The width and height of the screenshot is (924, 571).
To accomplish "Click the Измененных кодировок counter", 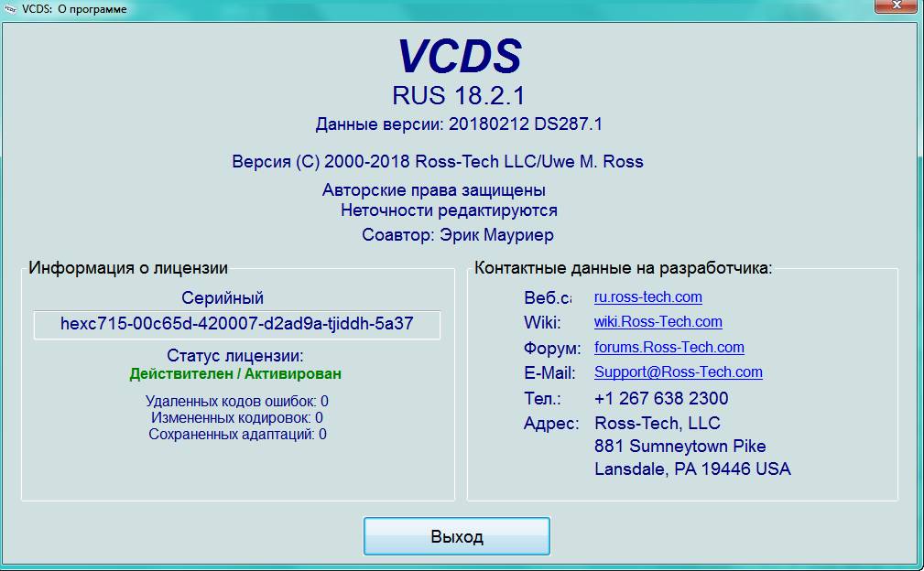I will pyautogui.click(x=236, y=418).
